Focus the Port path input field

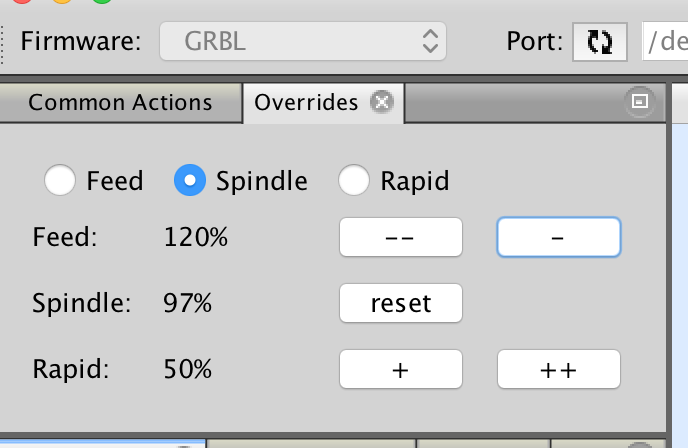coord(665,42)
